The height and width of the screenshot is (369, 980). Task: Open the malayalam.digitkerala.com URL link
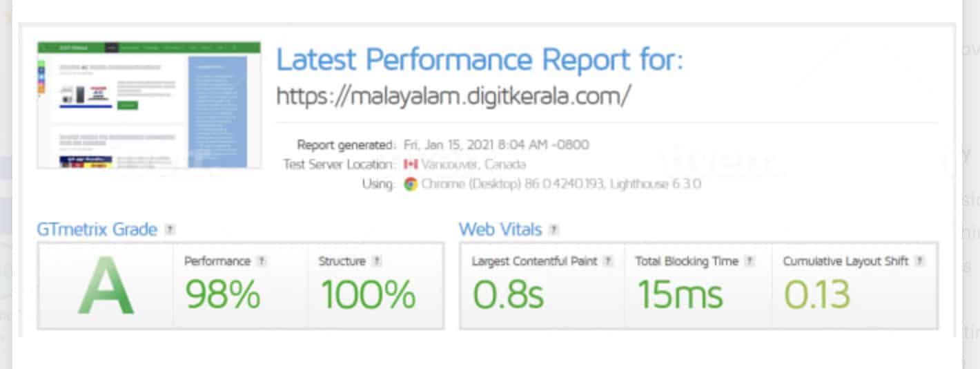[453, 96]
